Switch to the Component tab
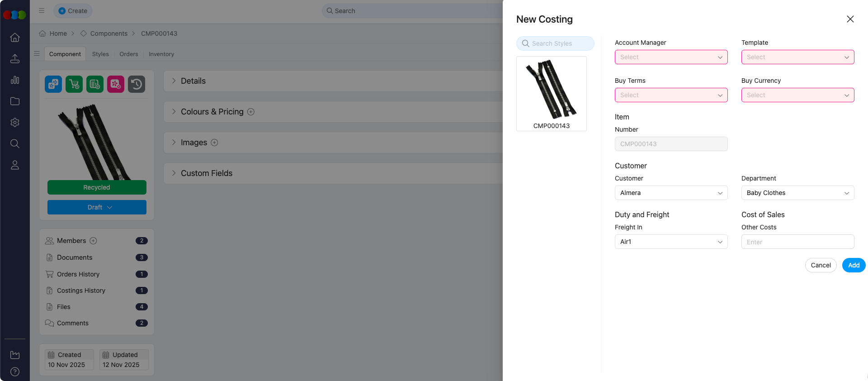868x381 pixels. (65, 54)
